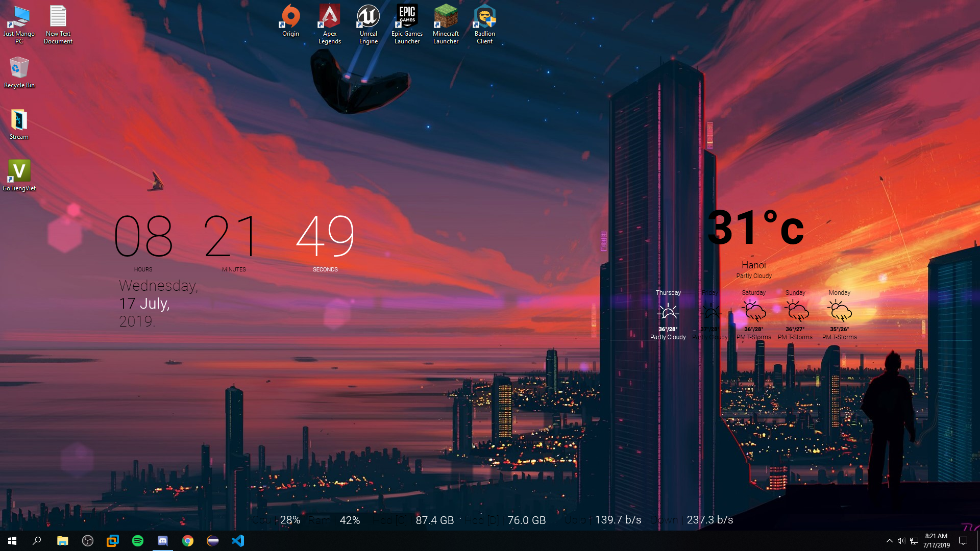
Task: Expand the hidden system tray icons
Action: (889, 541)
